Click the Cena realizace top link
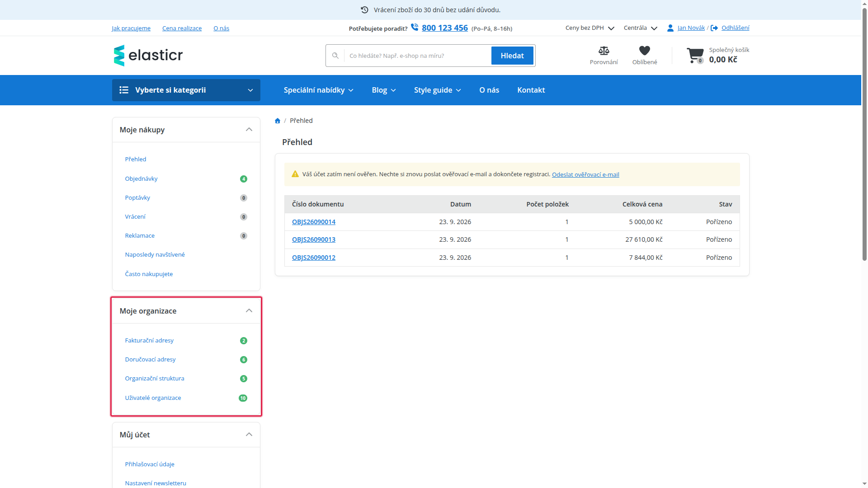 point(182,28)
